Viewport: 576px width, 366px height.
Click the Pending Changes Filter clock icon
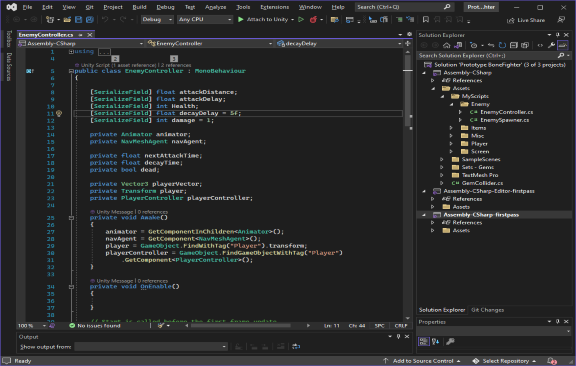[x=474, y=45]
